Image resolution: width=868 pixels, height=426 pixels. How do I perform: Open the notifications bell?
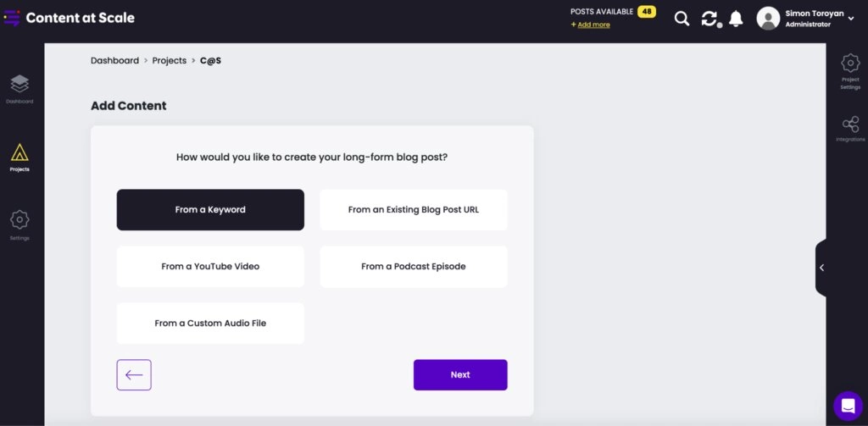[x=736, y=19]
